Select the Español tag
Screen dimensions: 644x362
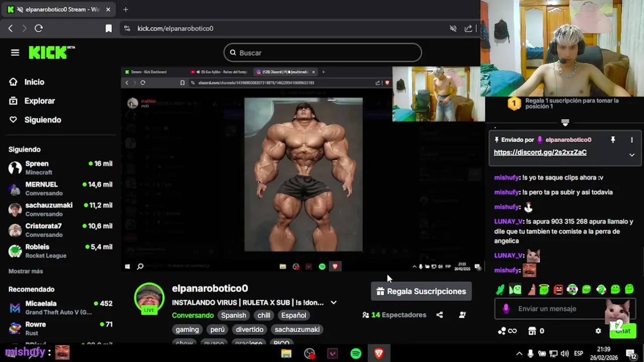click(x=294, y=315)
